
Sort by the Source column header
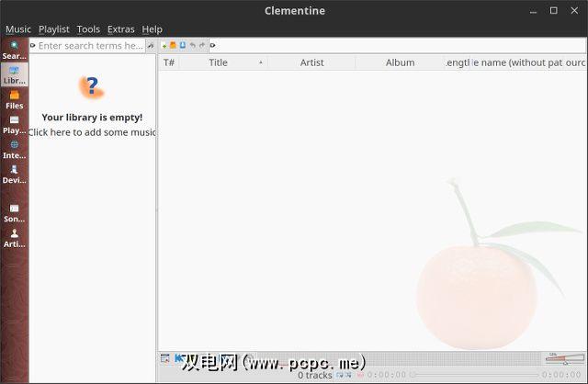576,62
